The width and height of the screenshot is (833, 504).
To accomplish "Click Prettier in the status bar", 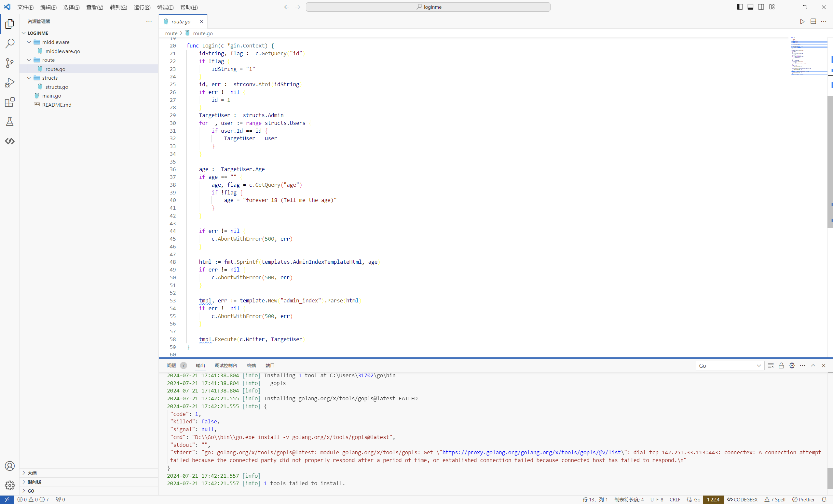I will [804, 499].
